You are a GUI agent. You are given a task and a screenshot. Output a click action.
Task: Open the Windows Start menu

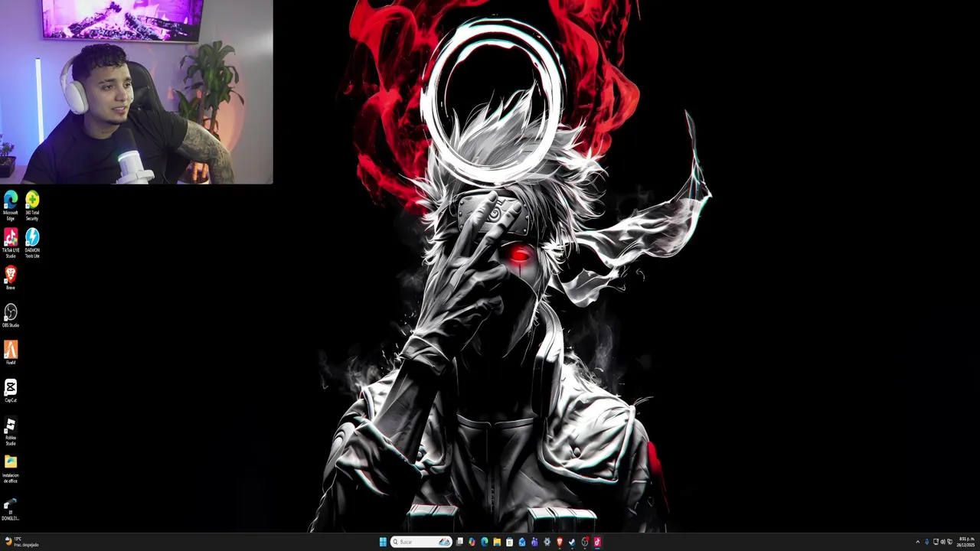click(383, 542)
